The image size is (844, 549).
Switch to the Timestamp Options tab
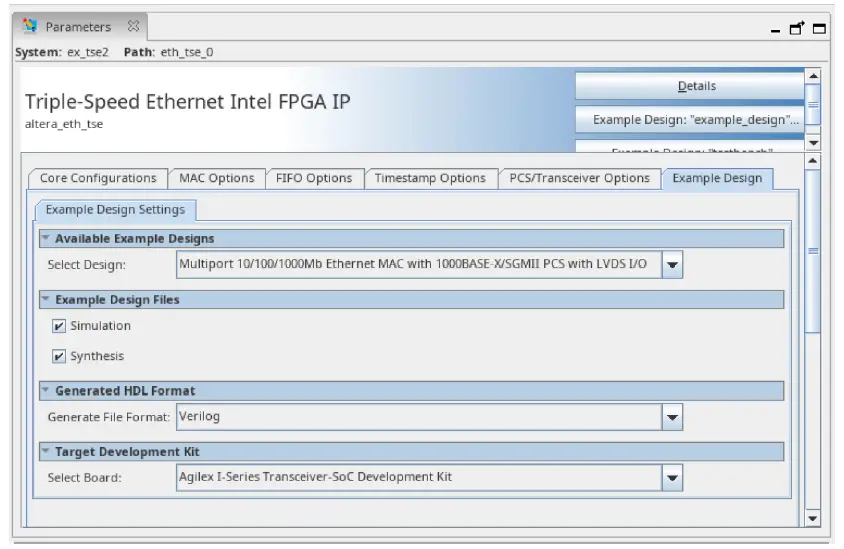[430, 178]
